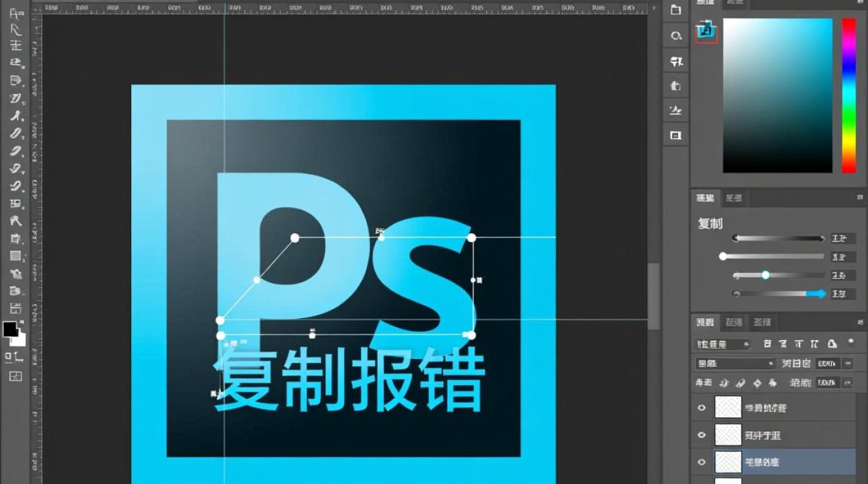Click the rainbow hue slider strip
The width and height of the screenshot is (868, 484).
tap(848, 96)
